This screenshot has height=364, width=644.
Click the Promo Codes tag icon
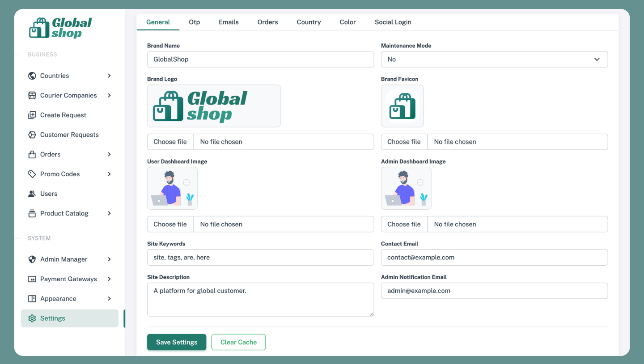coord(32,174)
